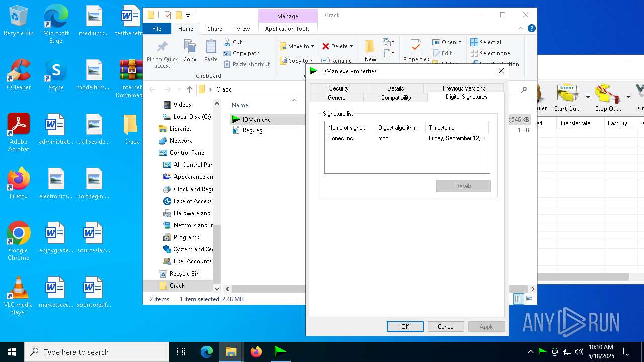This screenshot has width=644, height=362.
Task: Switch to Compatibility properties tab
Action: (396, 98)
